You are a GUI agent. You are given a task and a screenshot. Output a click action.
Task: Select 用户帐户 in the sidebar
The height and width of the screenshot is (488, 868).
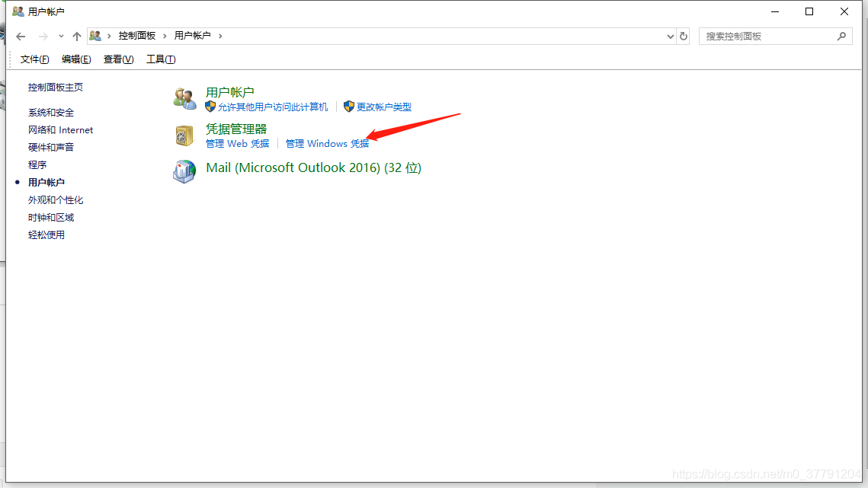pos(46,183)
